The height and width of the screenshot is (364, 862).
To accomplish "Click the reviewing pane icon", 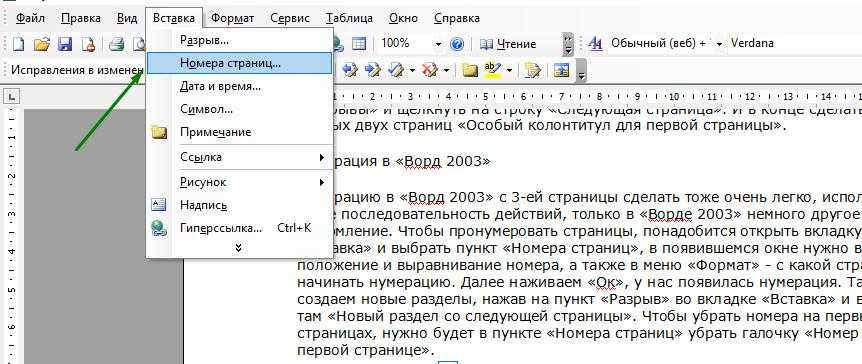I will click(x=561, y=70).
